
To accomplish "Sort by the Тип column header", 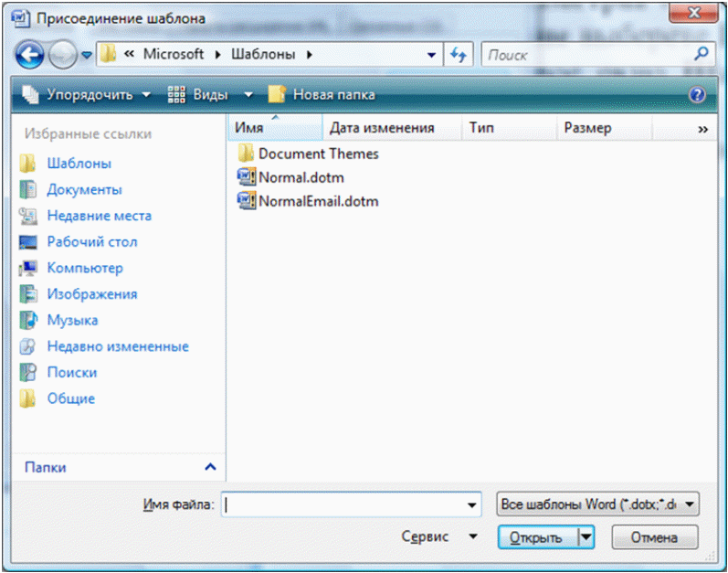I will coord(510,128).
